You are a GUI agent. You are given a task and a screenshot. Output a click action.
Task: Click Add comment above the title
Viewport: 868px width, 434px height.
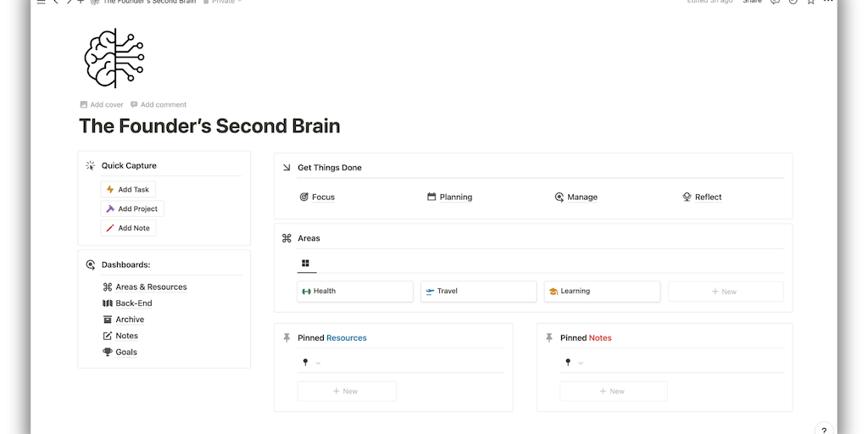coord(159,104)
